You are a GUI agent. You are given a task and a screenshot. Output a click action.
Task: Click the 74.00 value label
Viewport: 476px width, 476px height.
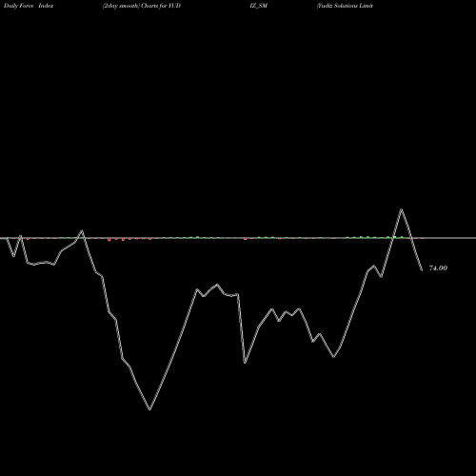438,268
